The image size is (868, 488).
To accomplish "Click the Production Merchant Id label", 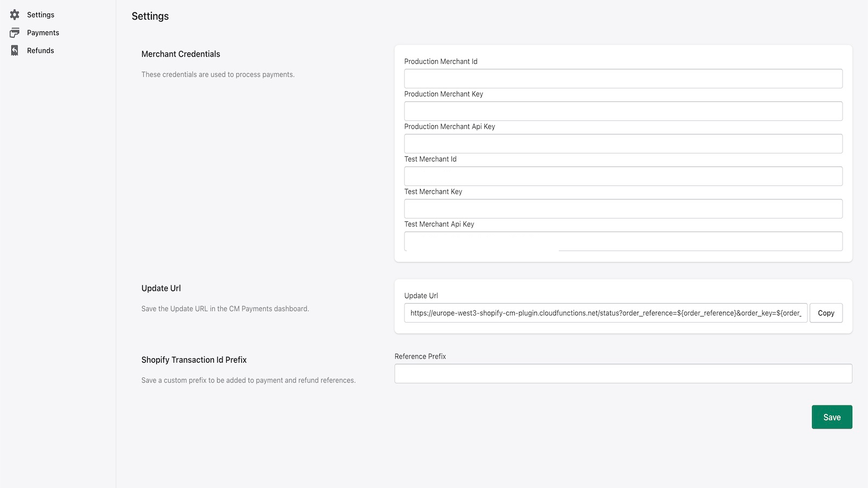I will (441, 61).
